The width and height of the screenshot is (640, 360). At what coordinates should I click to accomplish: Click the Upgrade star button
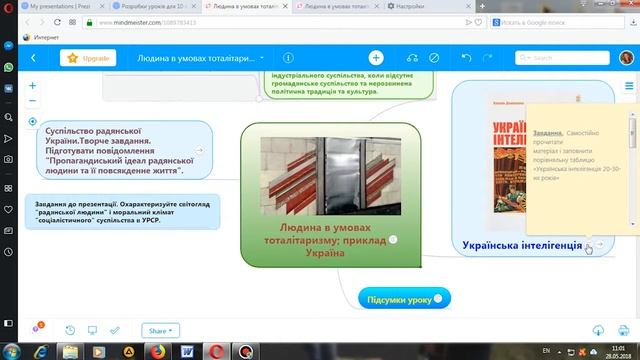click(88, 58)
